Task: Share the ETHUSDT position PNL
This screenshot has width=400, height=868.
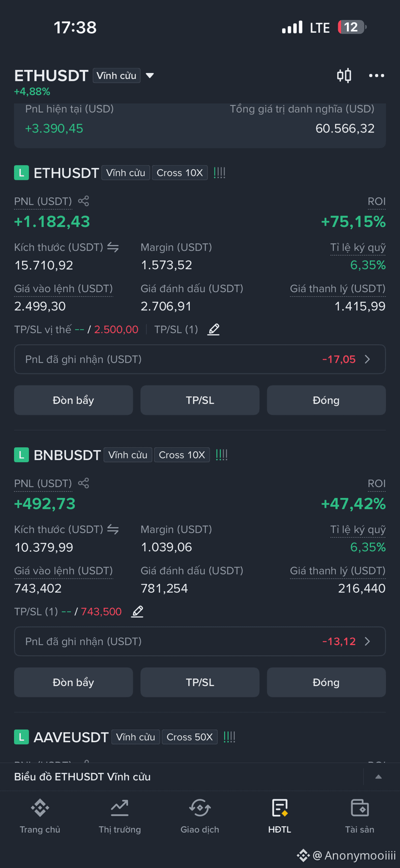Action: (84, 201)
